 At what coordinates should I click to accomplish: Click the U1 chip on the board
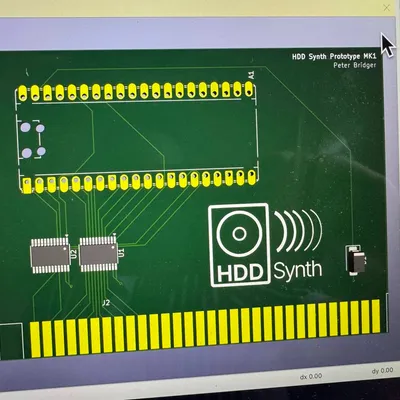[99, 254]
